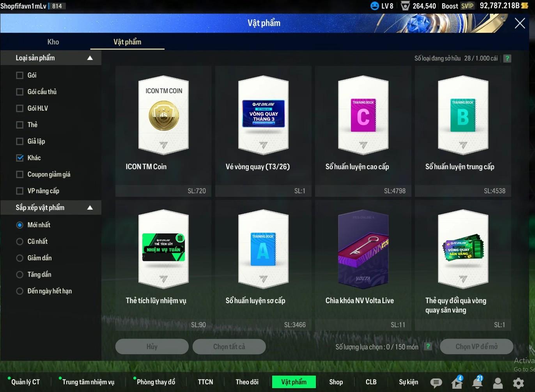
Task: Click the help icon beside selection quantity
Action: pyautogui.click(x=428, y=346)
